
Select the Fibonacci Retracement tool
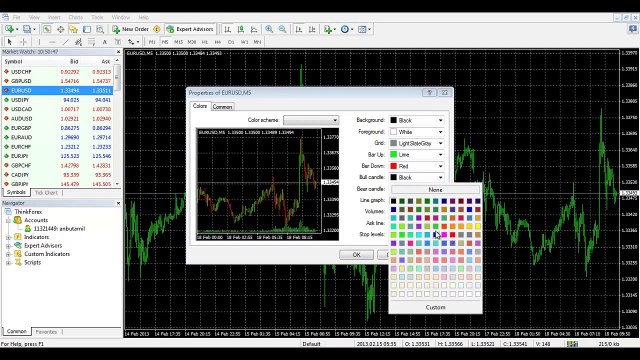tap(91, 42)
